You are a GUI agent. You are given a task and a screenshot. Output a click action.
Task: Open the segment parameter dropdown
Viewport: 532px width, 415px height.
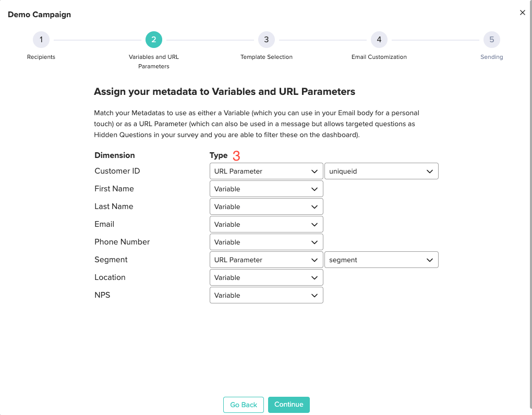pos(381,259)
